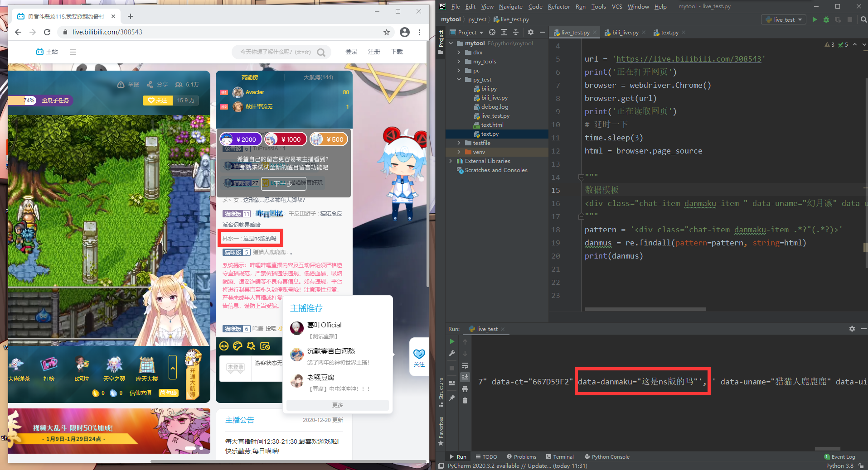Click the bilibili search magnifier icon
This screenshot has height=470, width=868.
[321, 52]
